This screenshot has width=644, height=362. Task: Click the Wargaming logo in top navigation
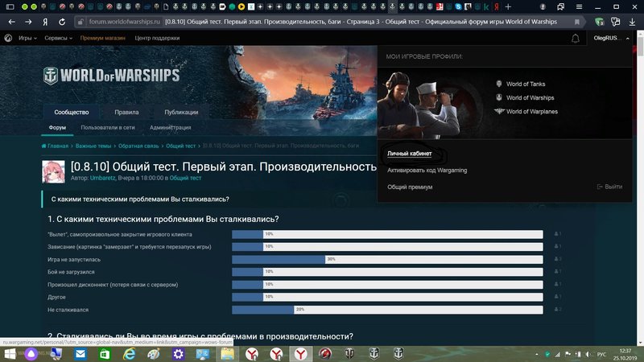click(x=8, y=38)
